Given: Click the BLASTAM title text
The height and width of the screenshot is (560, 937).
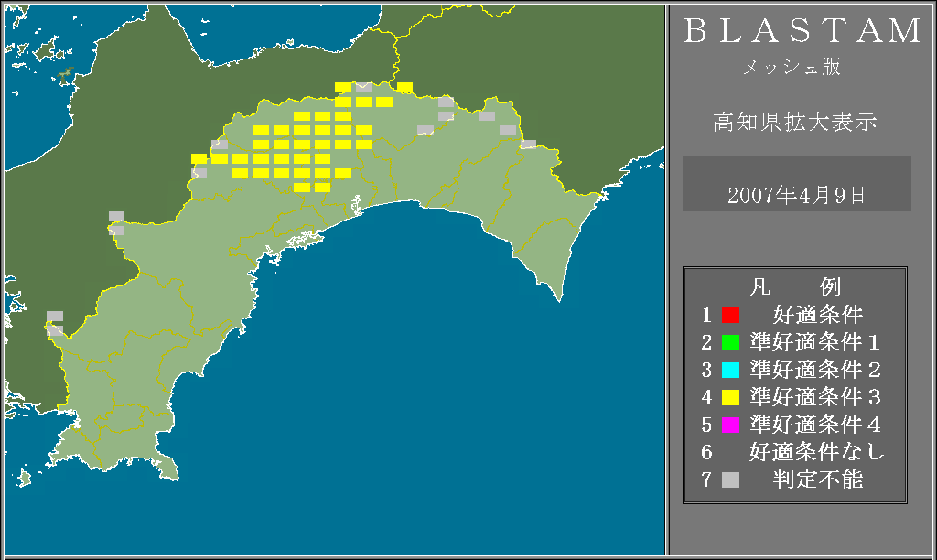Looking at the screenshot, I should tap(802, 31).
